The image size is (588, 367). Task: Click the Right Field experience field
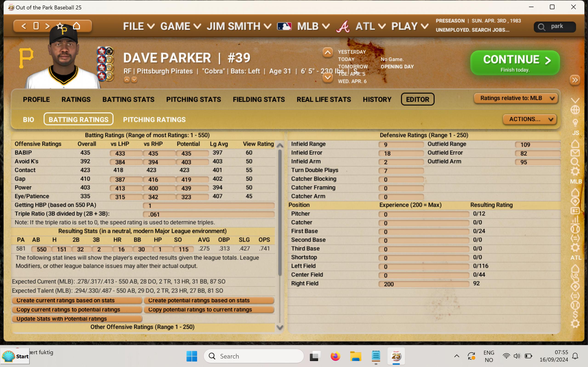pos(423,284)
